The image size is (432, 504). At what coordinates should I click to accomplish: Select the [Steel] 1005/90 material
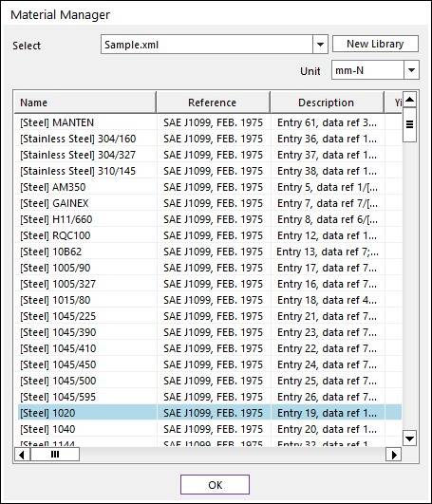click(x=55, y=268)
